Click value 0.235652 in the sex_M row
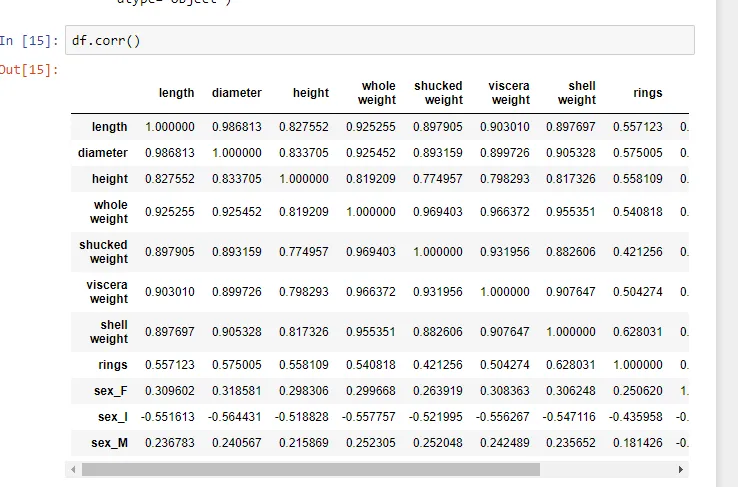738x487 pixels. tap(571, 443)
